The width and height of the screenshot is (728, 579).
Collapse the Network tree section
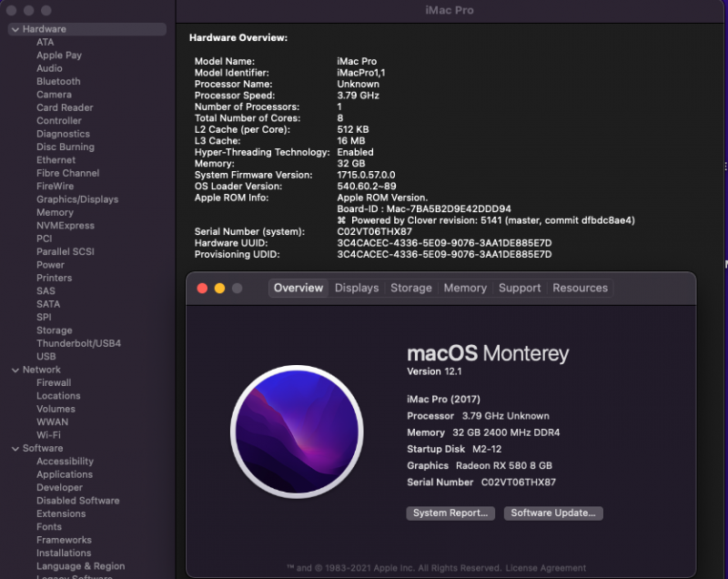point(15,370)
